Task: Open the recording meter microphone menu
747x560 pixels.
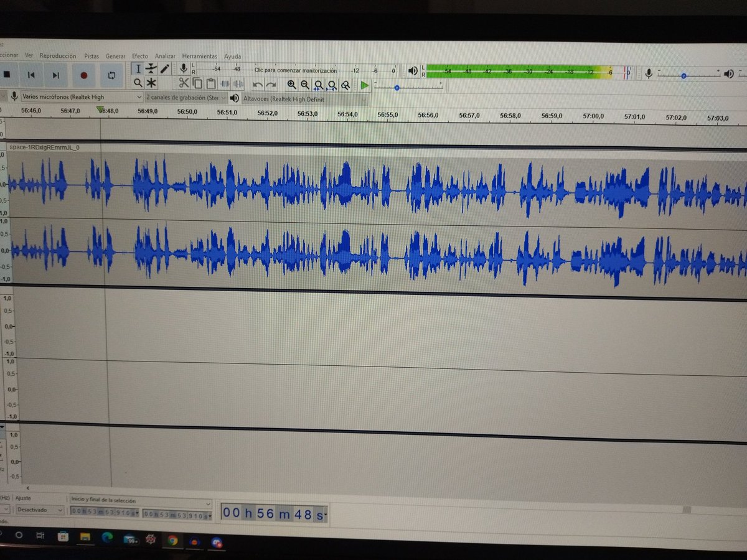Action: [183, 68]
